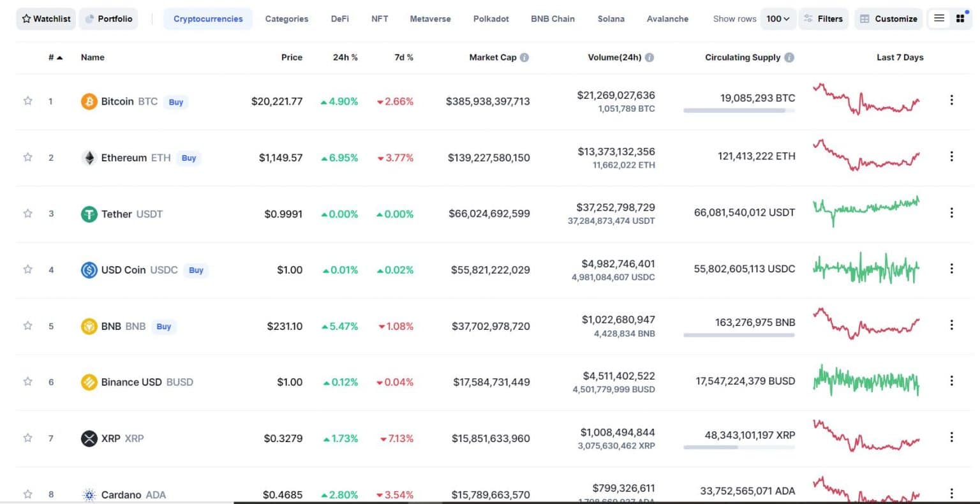This screenshot has height=504, width=980.
Task: Click Buy next to USD Coin
Action: tap(196, 271)
